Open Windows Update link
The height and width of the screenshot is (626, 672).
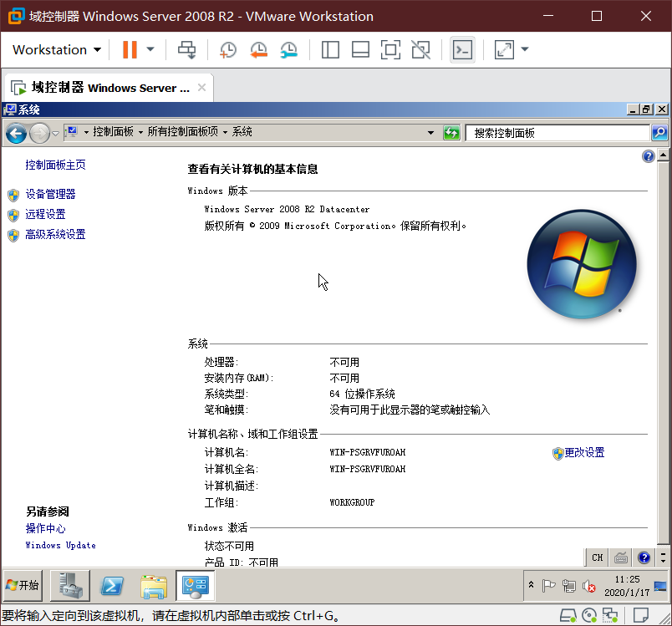click(x=60, y=545)
